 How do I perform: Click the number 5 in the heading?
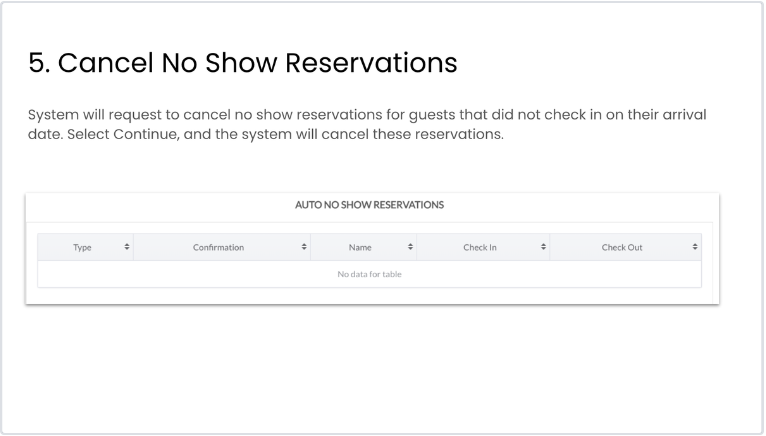point(36,63)
